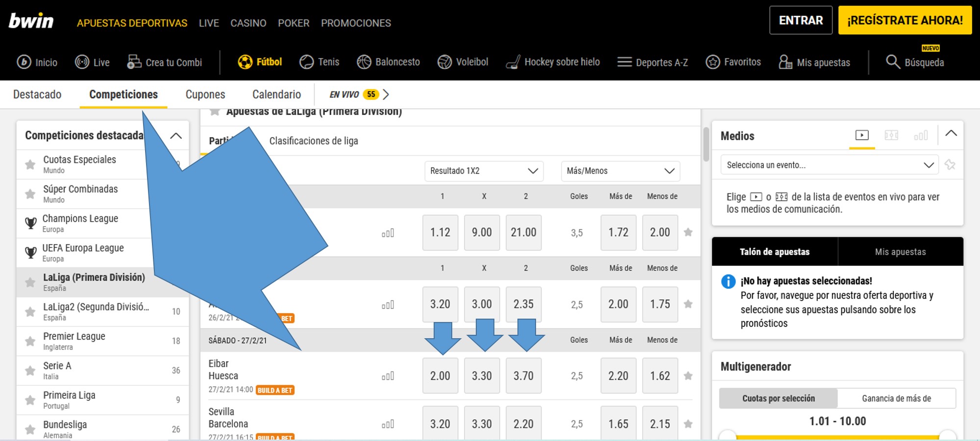Bet on Eibar win at 2.00
This screenshot has height=441, width=980.
[x=441, y=376]
